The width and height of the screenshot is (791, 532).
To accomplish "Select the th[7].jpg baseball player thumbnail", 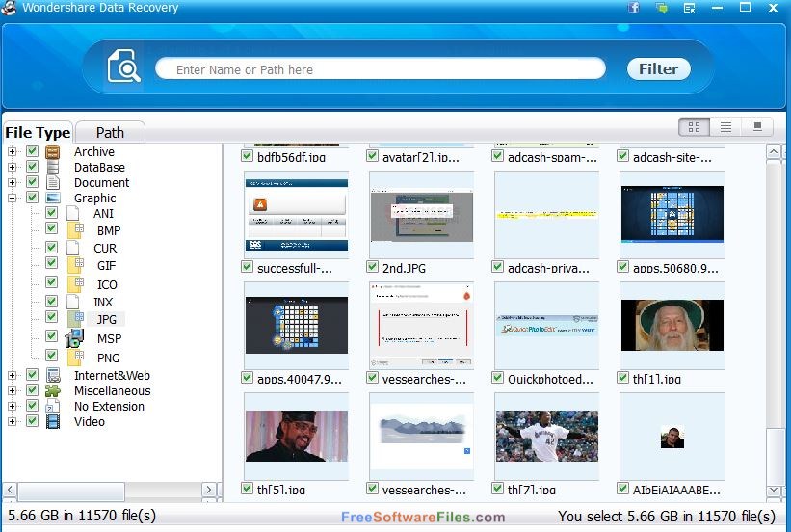I will [x=547, y=436].
